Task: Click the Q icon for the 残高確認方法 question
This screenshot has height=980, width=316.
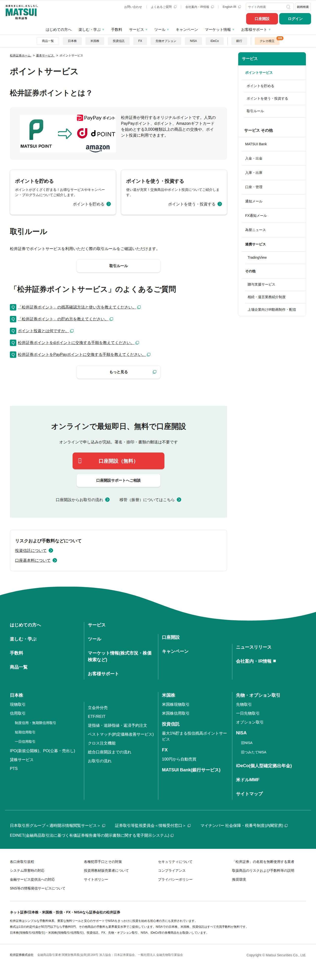Action: click(13, 307)
